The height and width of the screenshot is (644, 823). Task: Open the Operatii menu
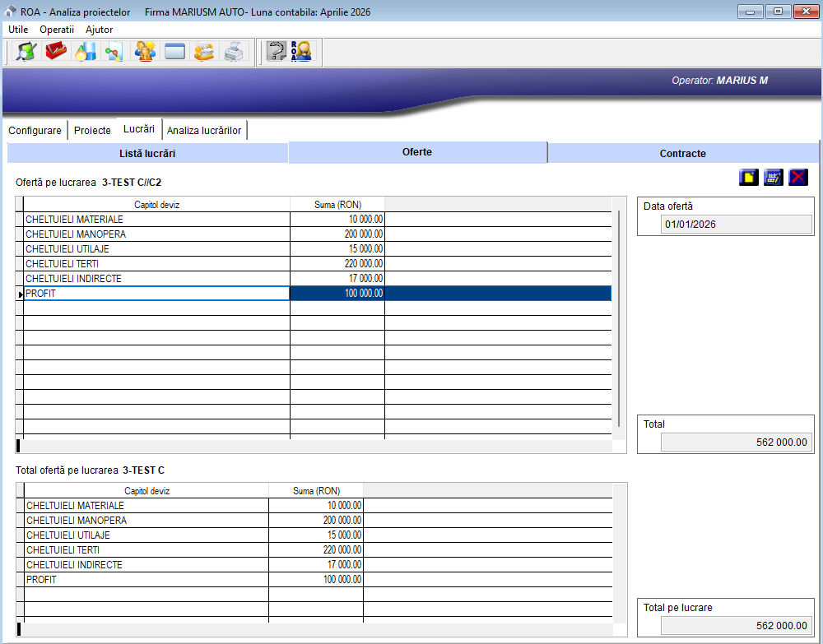(x=57, y=30)
